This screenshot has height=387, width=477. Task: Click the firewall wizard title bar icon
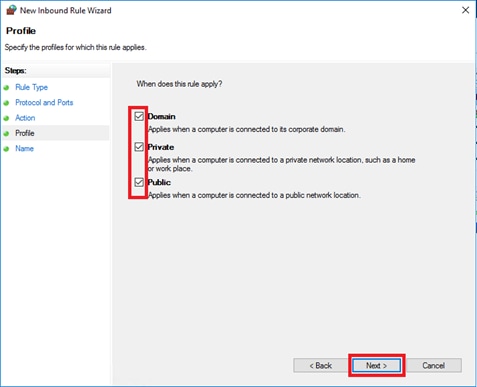coord(11,10)
